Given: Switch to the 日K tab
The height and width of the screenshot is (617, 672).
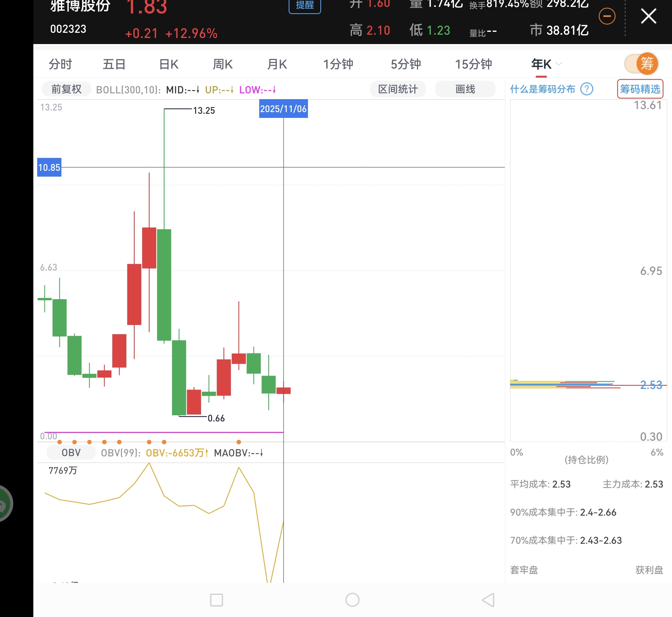Looking at the screenshot, I should pos(169,64).
